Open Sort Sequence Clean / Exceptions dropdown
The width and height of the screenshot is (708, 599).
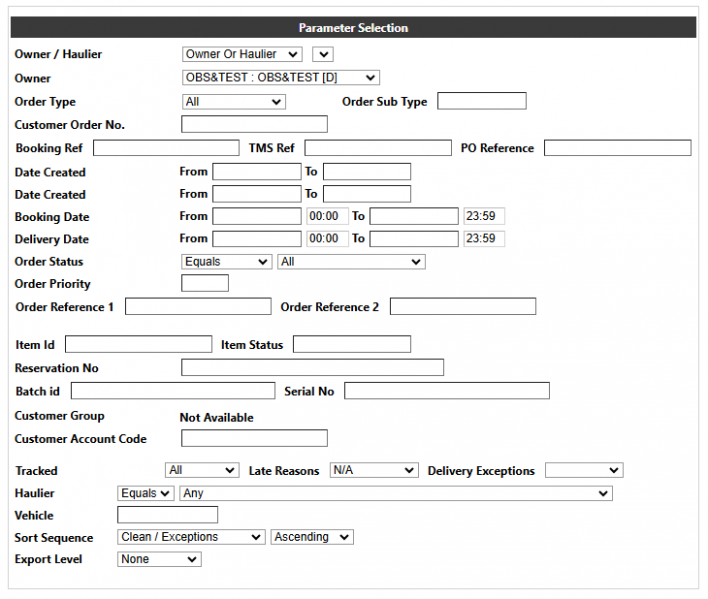pos(191,537)
